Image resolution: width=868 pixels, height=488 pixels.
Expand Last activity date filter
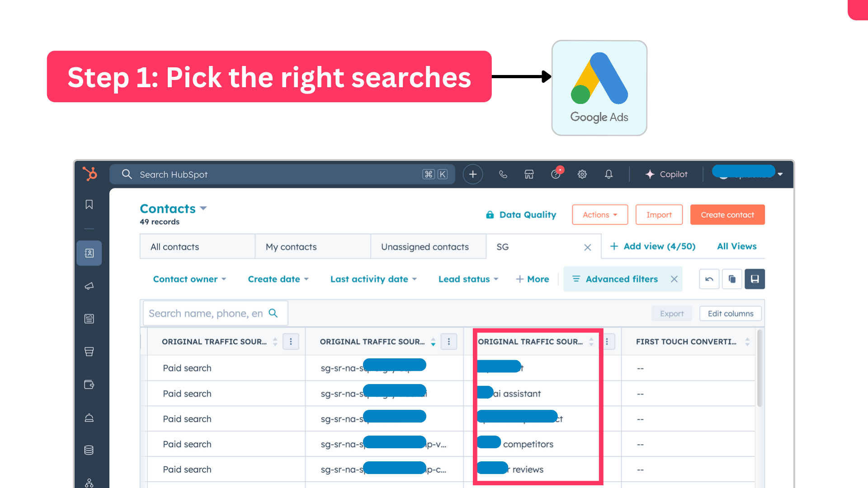[x=373, y=279]
